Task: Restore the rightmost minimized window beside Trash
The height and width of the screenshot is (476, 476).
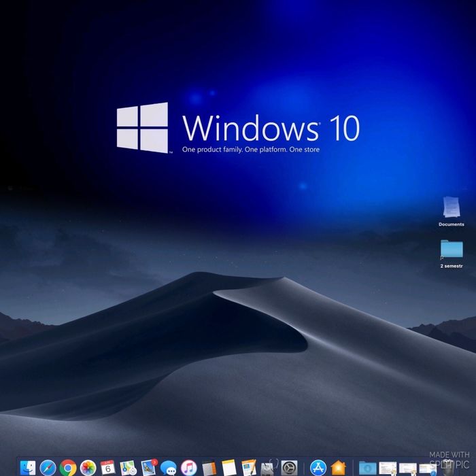Action: point(428,469)
